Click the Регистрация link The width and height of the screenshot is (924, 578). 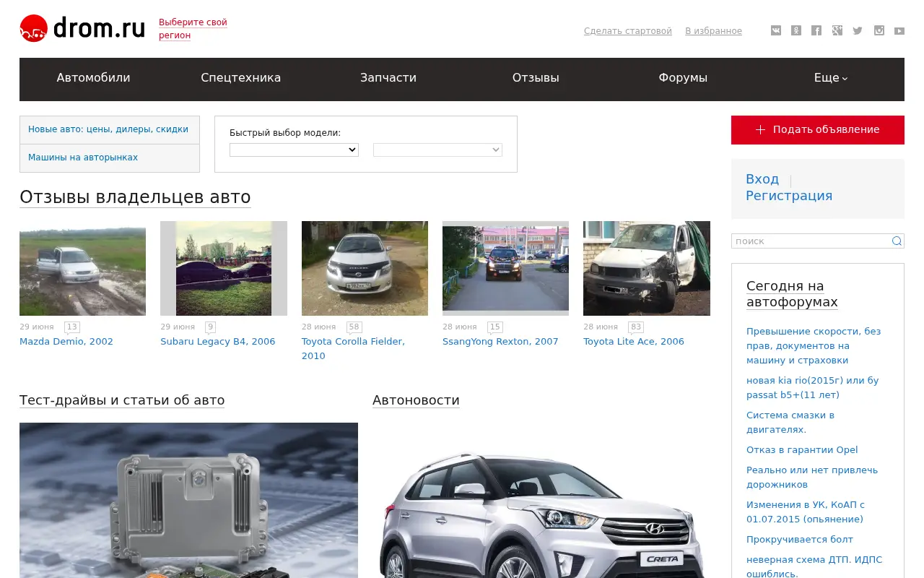point(789,196)
